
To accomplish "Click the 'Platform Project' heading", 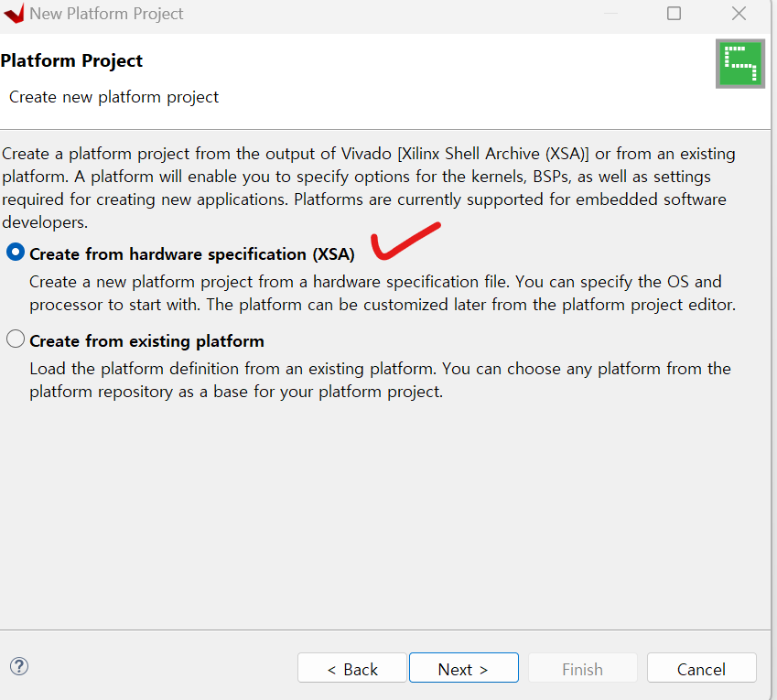I will pos(72,60).
